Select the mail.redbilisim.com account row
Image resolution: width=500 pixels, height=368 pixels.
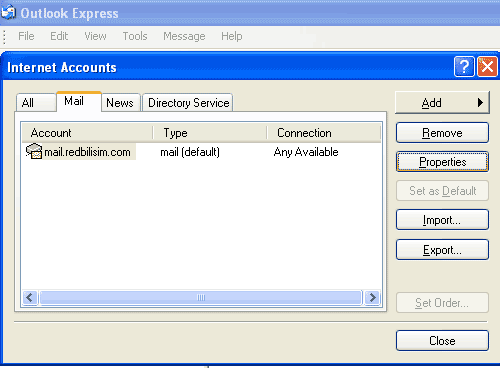(202, 152)
